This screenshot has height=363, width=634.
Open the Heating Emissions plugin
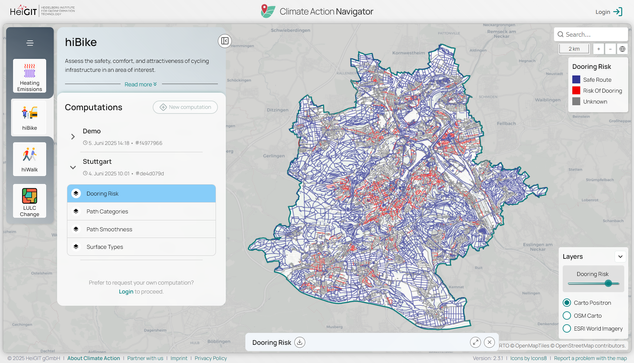30,76
